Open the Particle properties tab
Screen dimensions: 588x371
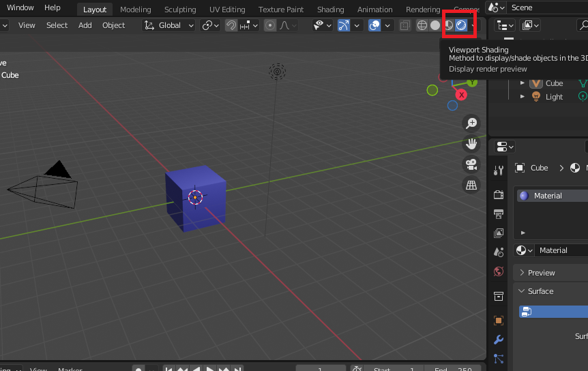499,359
